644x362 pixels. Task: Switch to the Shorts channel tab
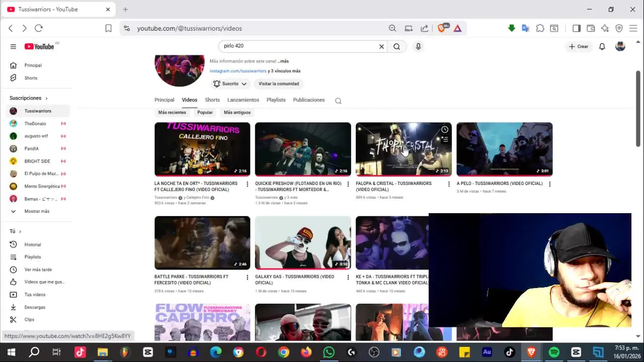(x=212, y=100)
